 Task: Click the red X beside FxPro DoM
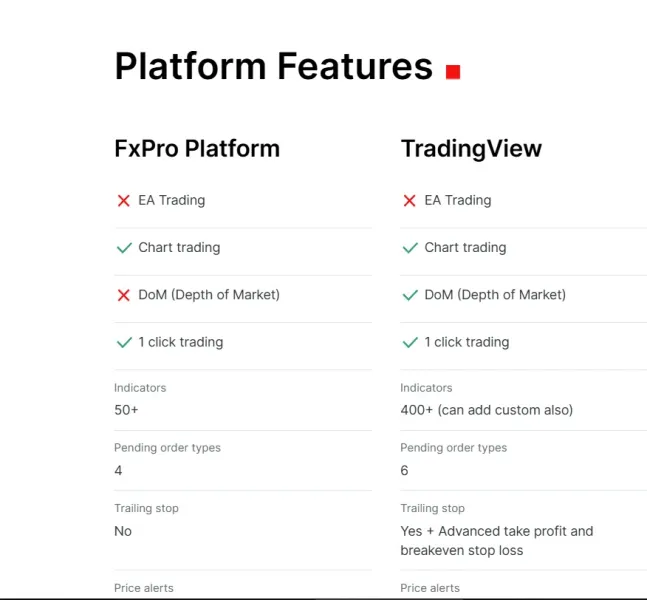click(x=123, y=295)
